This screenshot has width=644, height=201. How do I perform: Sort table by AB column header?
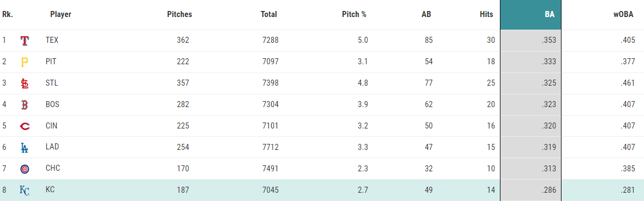tap(426, 14)
